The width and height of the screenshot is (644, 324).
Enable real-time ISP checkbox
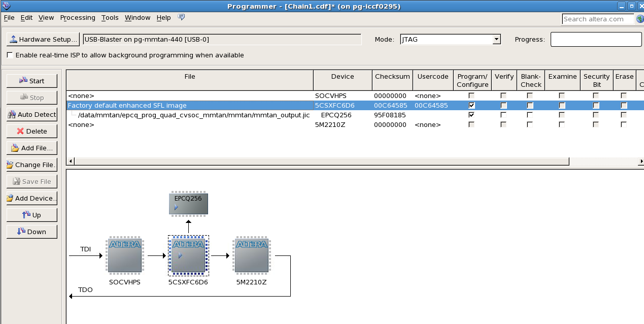10,55
